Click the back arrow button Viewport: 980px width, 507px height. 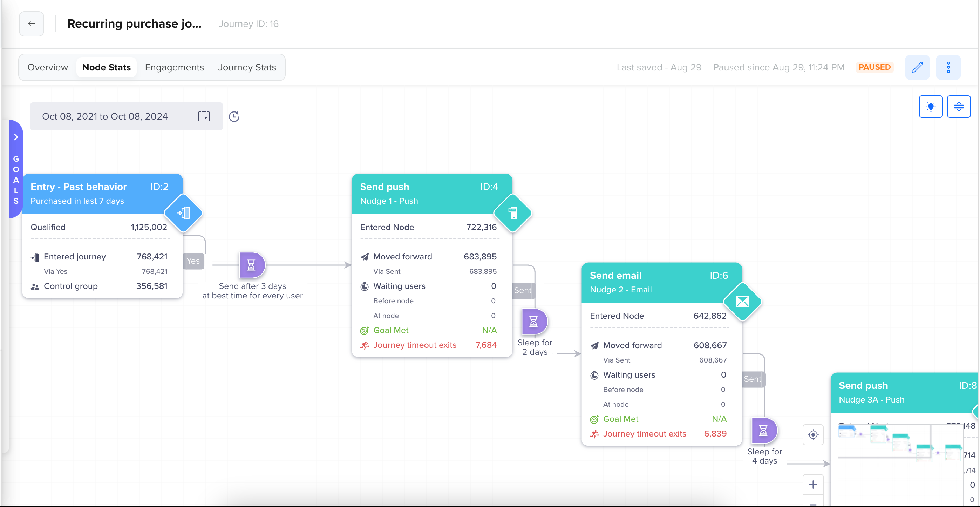tap(32, 23)
